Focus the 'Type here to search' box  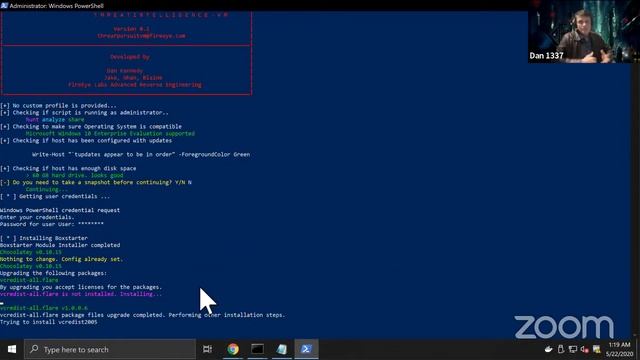coord(110,349)
